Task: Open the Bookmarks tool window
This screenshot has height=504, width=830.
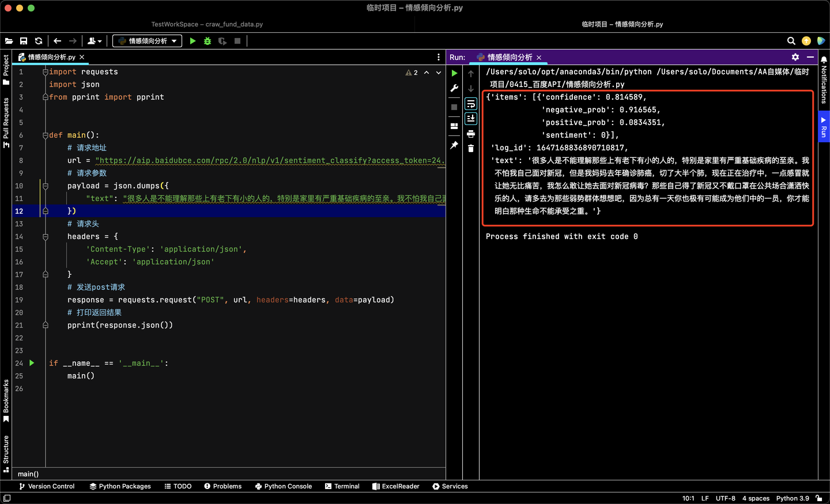Action: (6, 400)
